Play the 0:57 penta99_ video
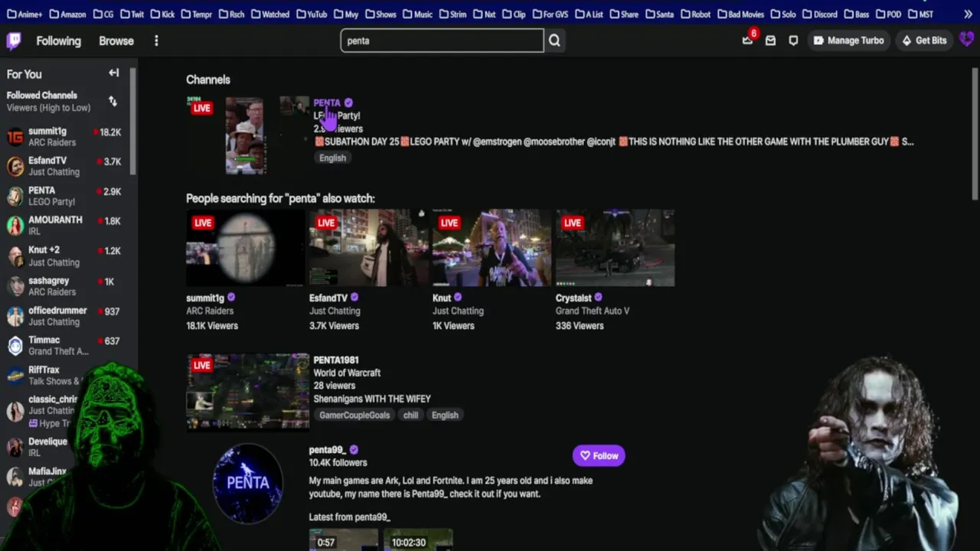 343,540
